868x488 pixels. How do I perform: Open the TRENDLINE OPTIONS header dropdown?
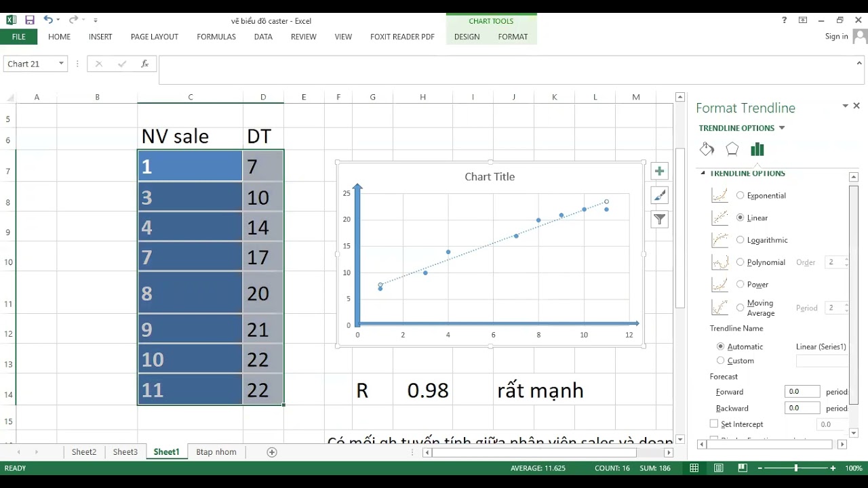tap(782, 128)
